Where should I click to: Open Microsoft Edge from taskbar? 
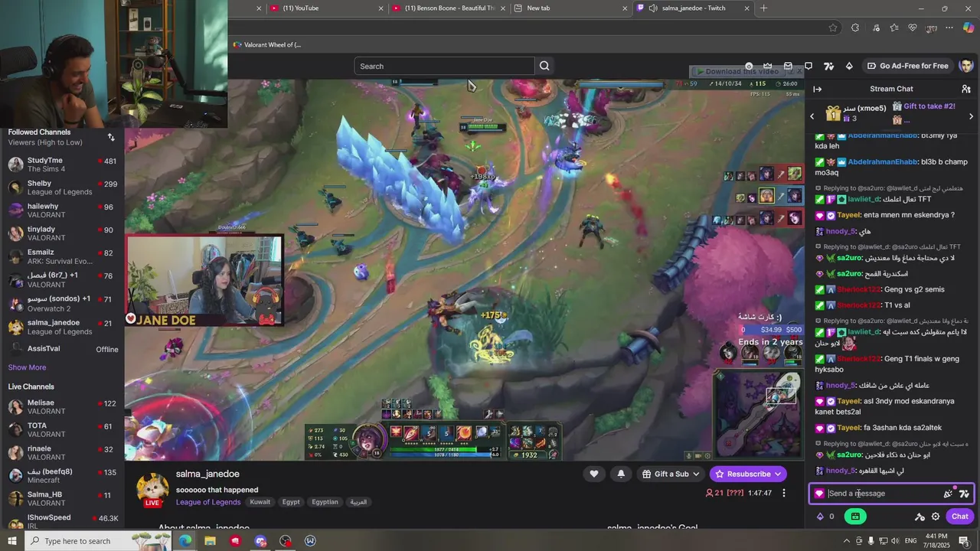coord(185,541)
